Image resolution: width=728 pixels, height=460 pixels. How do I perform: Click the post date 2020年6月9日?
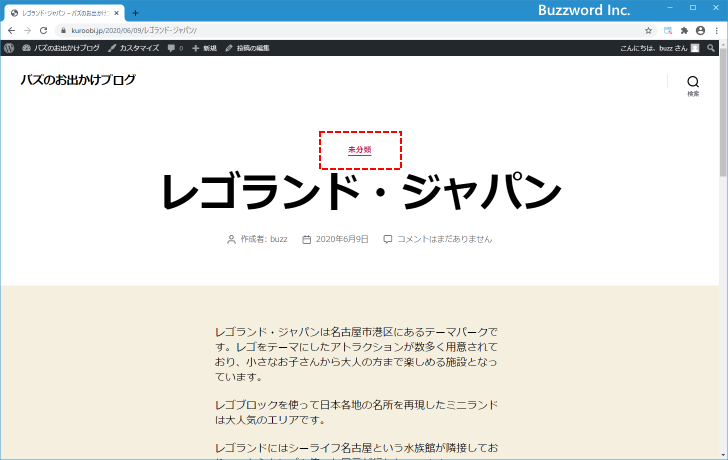pyautogui.click(x=342, y=239)
